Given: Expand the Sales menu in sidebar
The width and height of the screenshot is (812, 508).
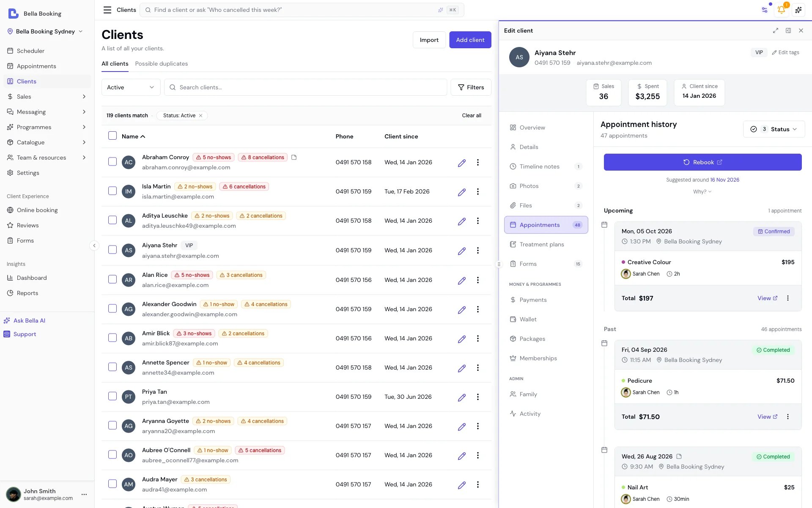Looking at the screenshot, I should coord(47,97).
